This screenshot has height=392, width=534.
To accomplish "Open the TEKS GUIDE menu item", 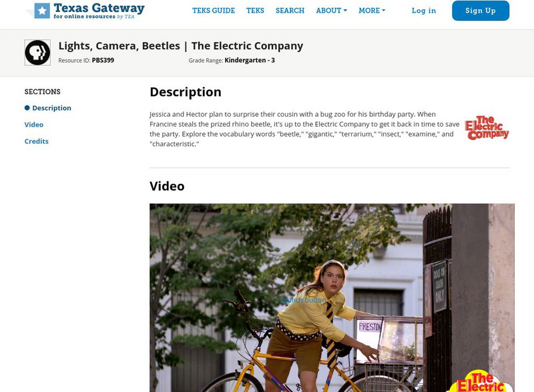I will 214,11.
